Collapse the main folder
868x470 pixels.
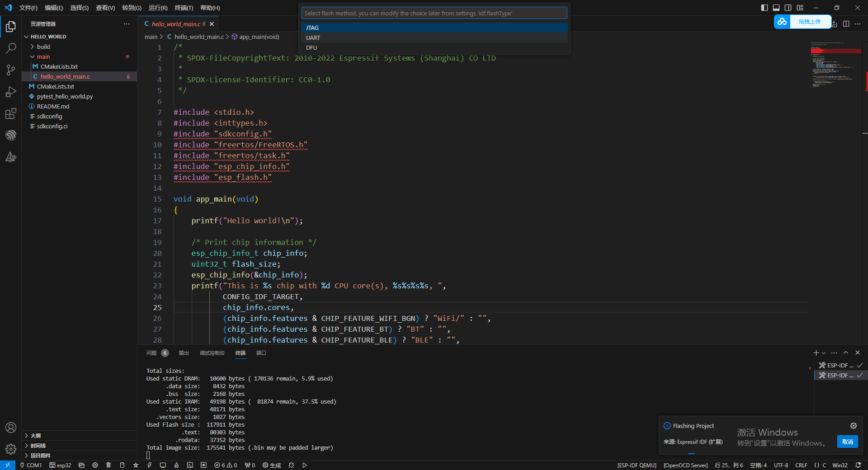pos(43,56)
